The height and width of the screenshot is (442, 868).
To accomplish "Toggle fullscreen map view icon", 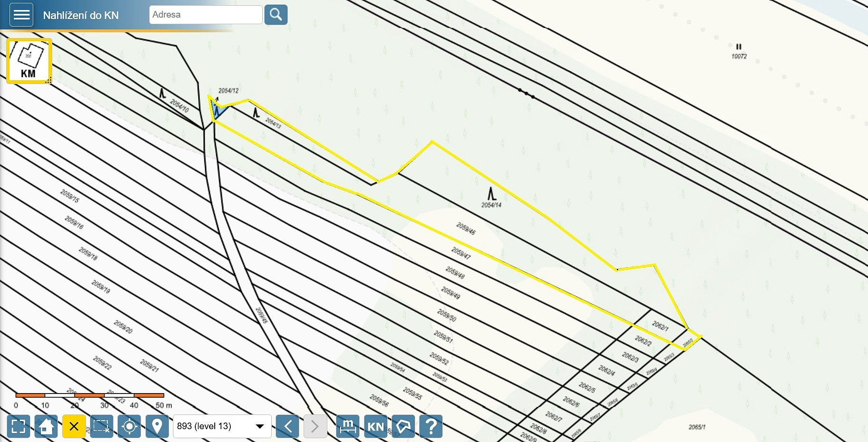I will click(x=19, y=426).
